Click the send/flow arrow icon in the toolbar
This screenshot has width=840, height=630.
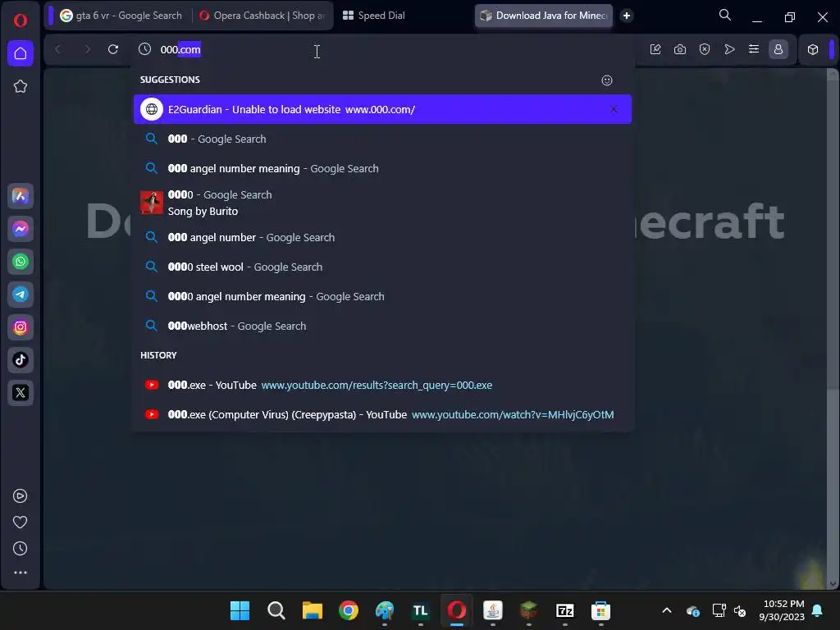[729, 49]
